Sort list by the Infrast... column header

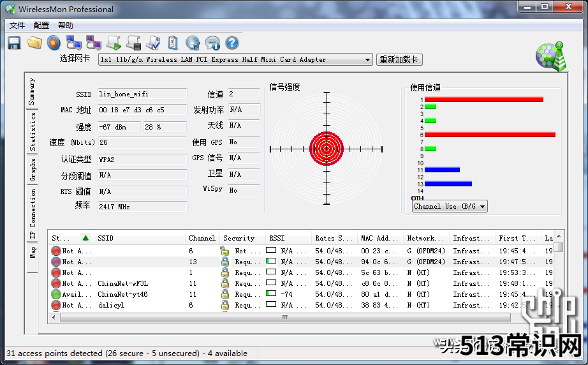point(472,238)
